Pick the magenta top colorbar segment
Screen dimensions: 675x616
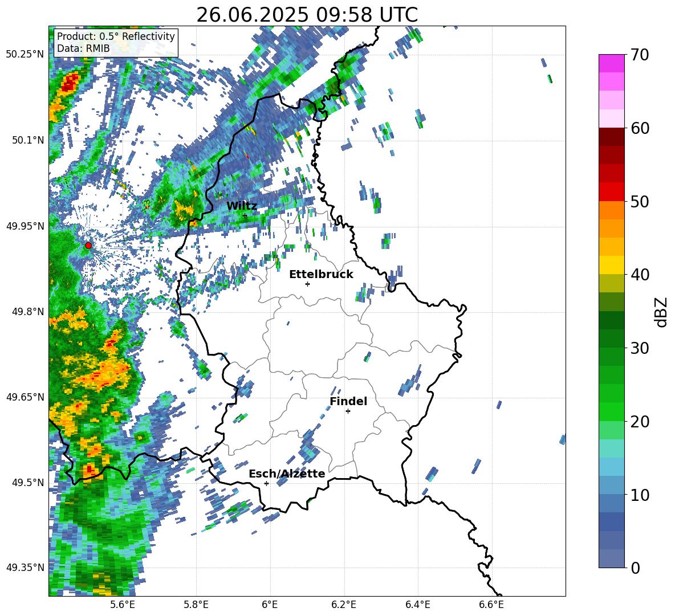coord(611,63)
